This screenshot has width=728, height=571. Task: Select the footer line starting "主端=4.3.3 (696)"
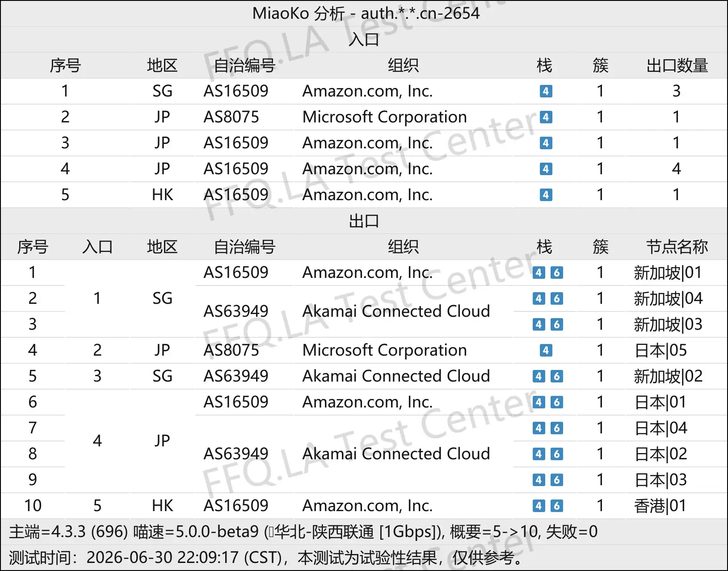pos(303,532)
